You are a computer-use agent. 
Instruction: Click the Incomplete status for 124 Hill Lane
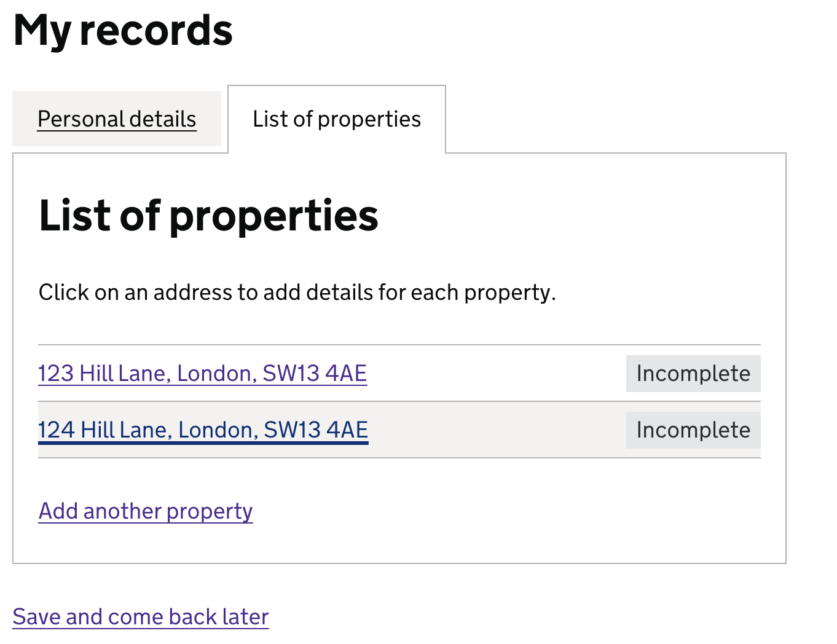tap(693, 430)
